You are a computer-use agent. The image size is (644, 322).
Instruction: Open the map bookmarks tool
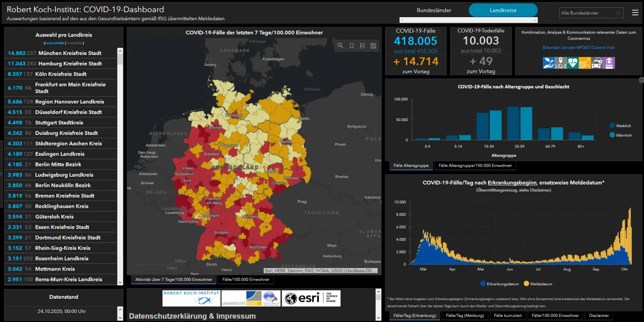352,45
